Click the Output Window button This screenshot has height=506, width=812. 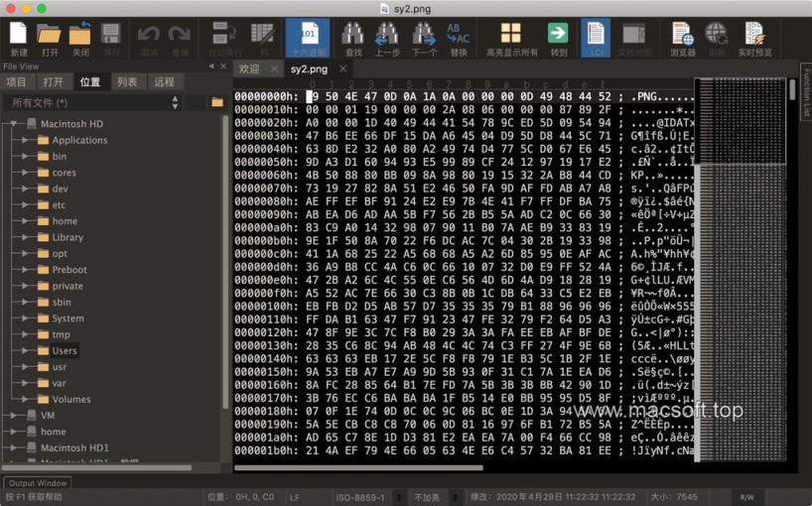click(x=37, y=483)
